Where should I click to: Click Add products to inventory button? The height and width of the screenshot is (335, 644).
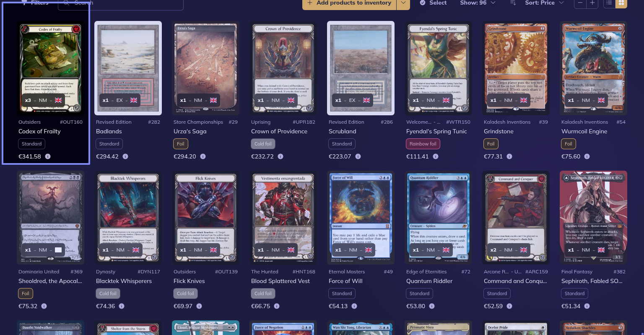click(350, 3)
